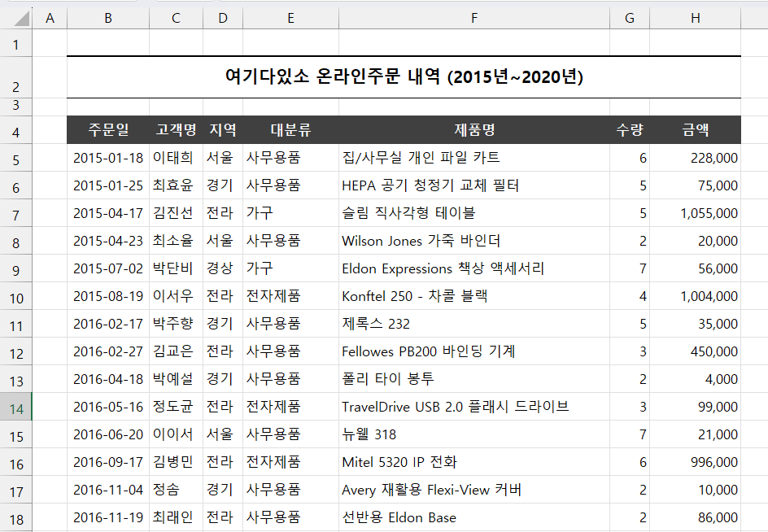768x532 pixels.
Task: Select region cell 경상
Action: (223, 268)
